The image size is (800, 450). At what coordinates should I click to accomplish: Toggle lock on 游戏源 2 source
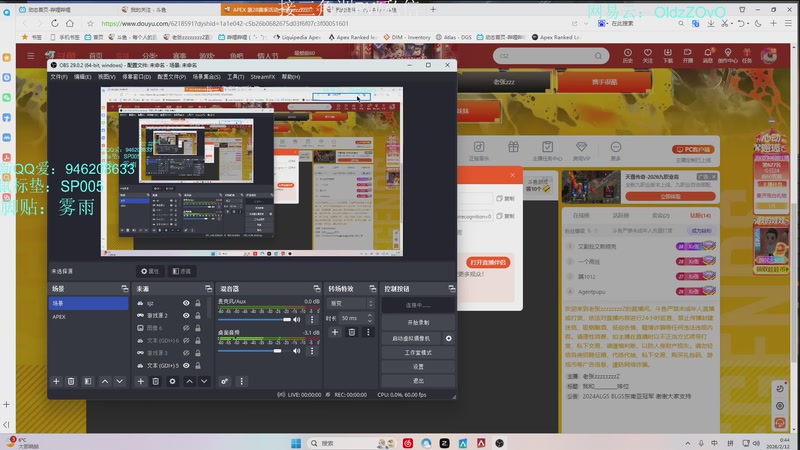[198, 315]
